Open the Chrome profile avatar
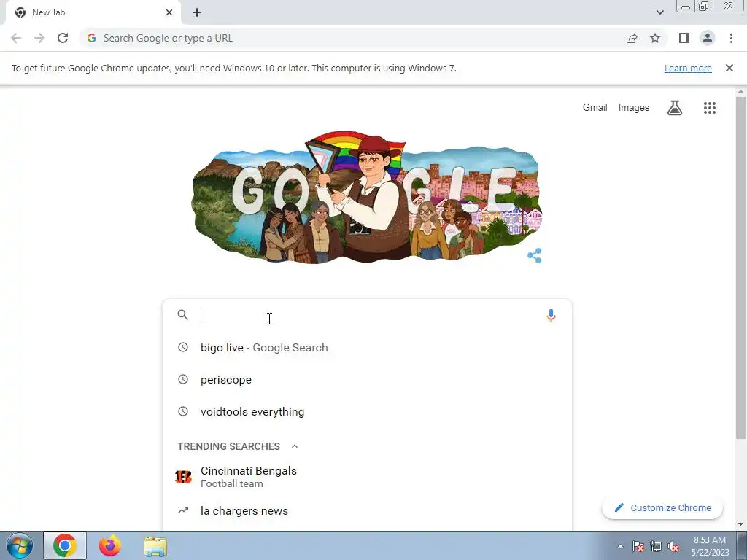747x560 pixels. (708, 38)
